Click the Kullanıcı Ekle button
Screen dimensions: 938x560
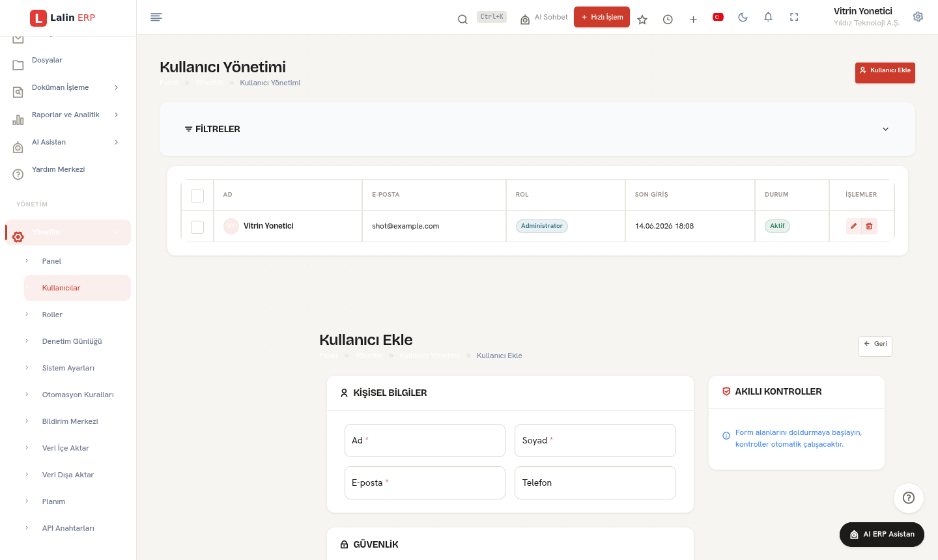(x=885, y=72)
